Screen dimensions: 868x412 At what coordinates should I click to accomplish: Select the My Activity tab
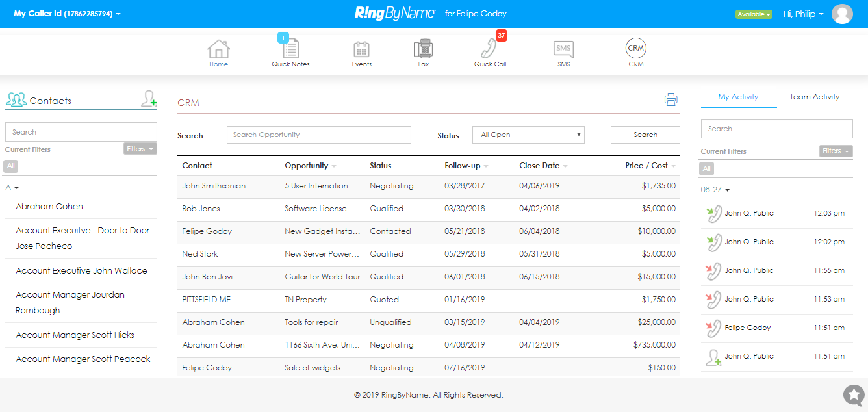pos(738,97)
